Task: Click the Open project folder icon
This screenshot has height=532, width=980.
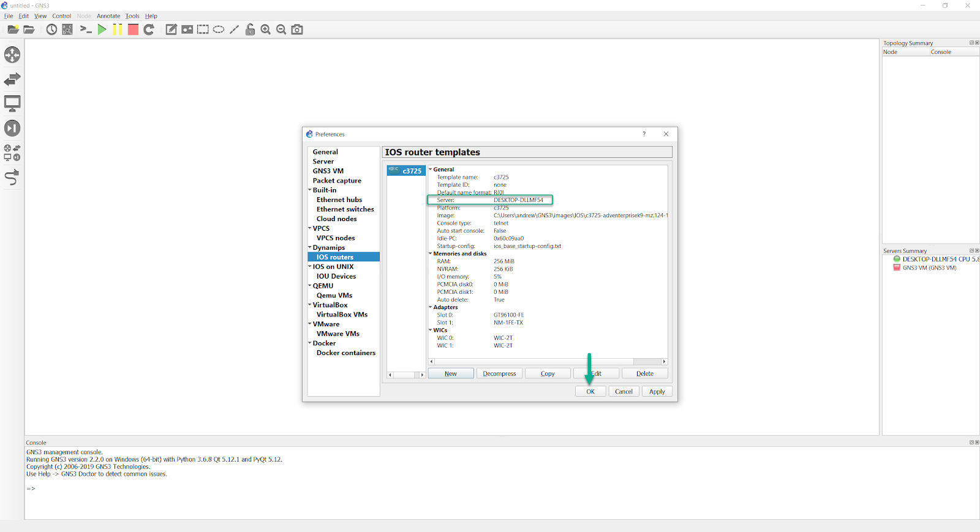Action: point(29,29)
